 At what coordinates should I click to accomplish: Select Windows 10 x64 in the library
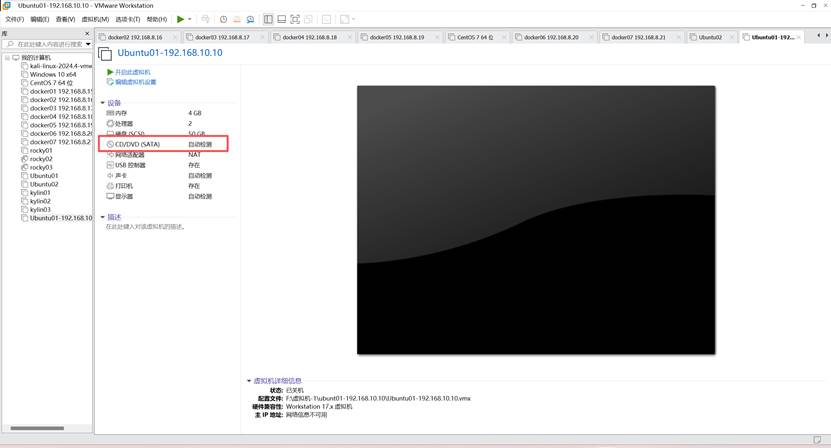[49, 74]
